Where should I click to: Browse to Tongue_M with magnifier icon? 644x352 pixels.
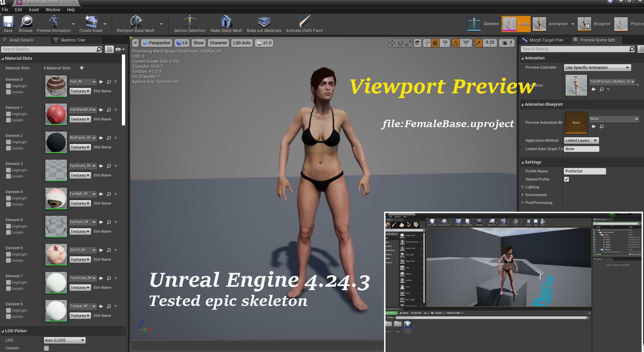click(109, 306)
